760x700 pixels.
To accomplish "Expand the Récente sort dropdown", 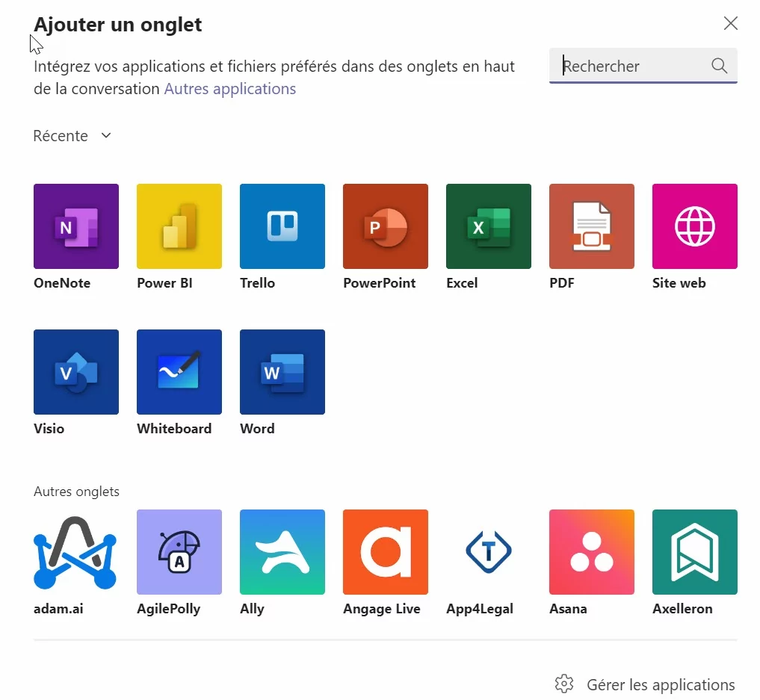I will tap(72, 136).
